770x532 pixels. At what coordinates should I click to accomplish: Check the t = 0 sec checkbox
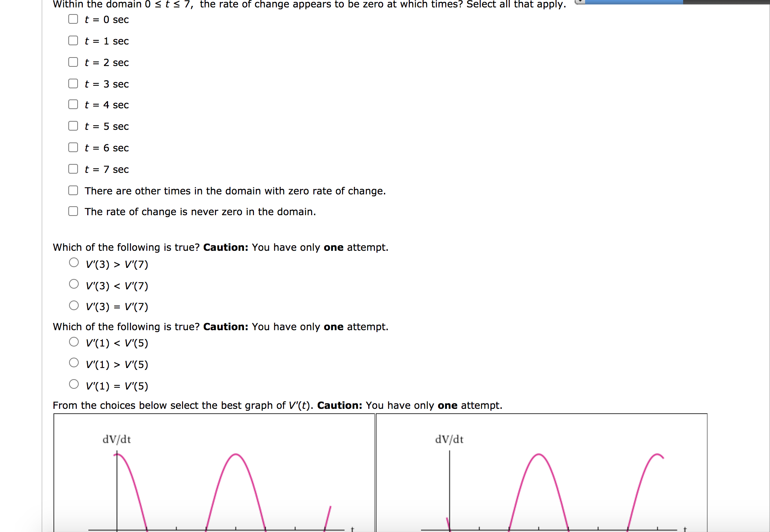tap(73, 19)
